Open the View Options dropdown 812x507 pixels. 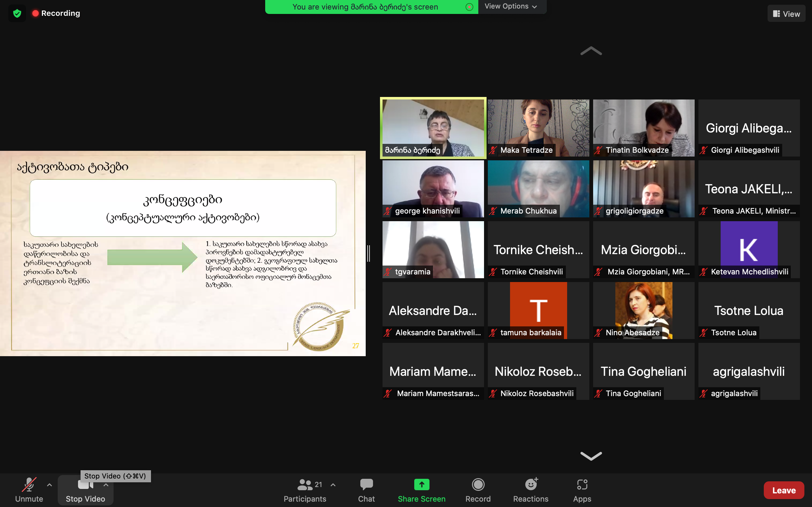coord(511,6)
